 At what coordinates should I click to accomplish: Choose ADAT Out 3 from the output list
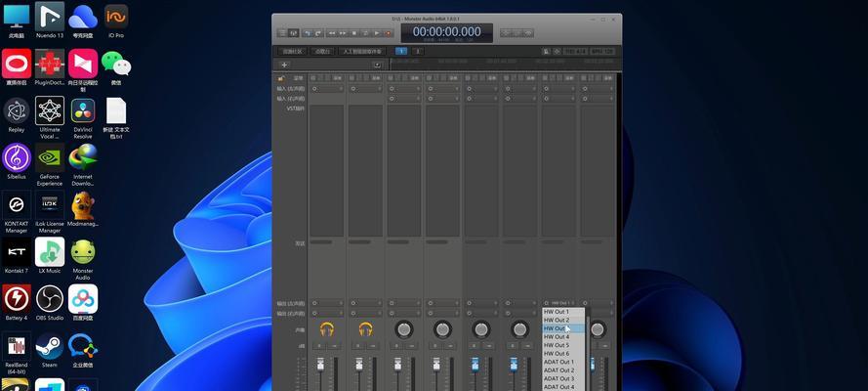(x=563, y=378)
